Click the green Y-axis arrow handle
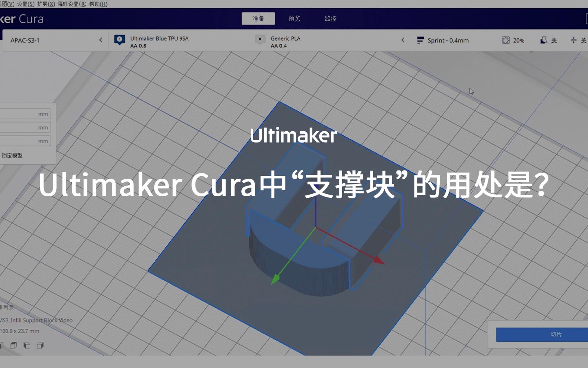Screen dimensions: 588x368 click(275, 280)
